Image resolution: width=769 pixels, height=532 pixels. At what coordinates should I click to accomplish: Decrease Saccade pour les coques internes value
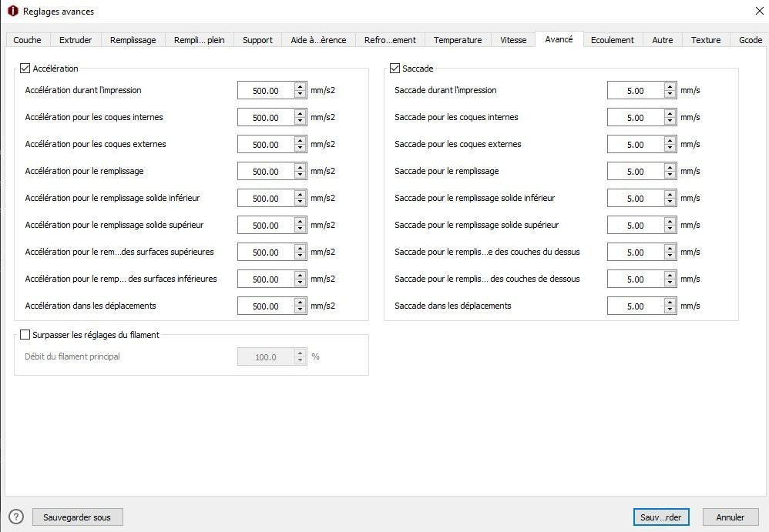click(670, 122)
